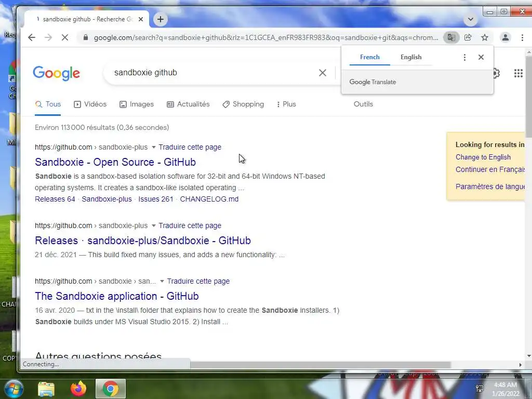Select French in the translate popup
This screenshot has width=532, height=399.
coord(370,57)
